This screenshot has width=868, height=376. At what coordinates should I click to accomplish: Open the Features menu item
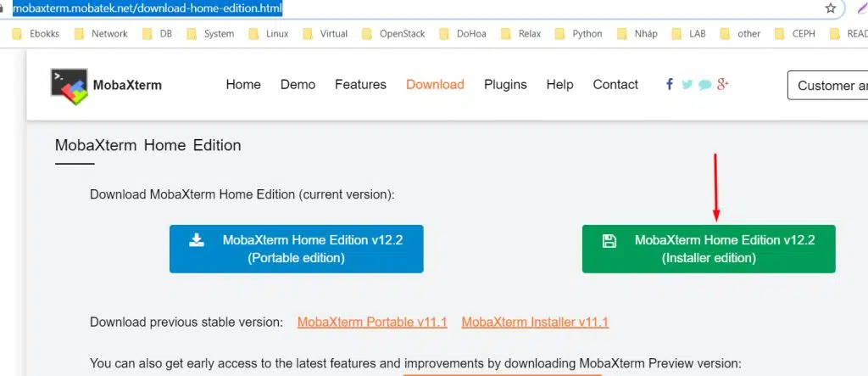[x=360, y=85]
